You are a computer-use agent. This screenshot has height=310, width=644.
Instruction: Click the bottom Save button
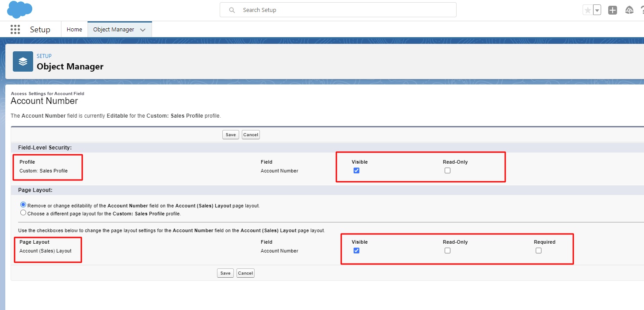[225, 273]
